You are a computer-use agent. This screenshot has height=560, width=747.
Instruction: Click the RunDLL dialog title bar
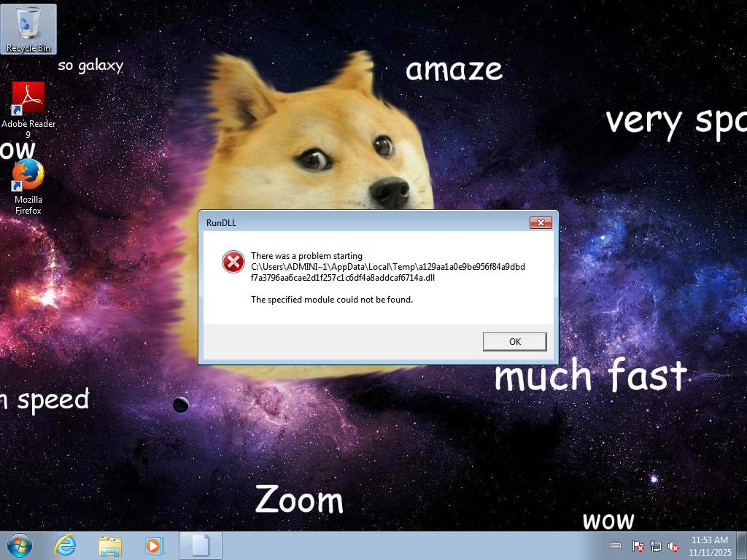pos(365,222)
